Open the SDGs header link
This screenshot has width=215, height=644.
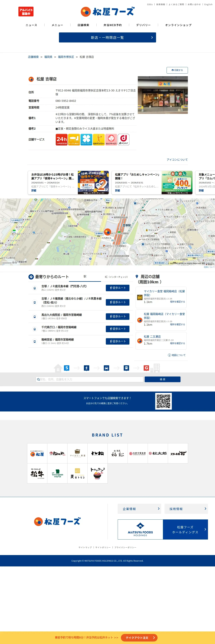150,5
